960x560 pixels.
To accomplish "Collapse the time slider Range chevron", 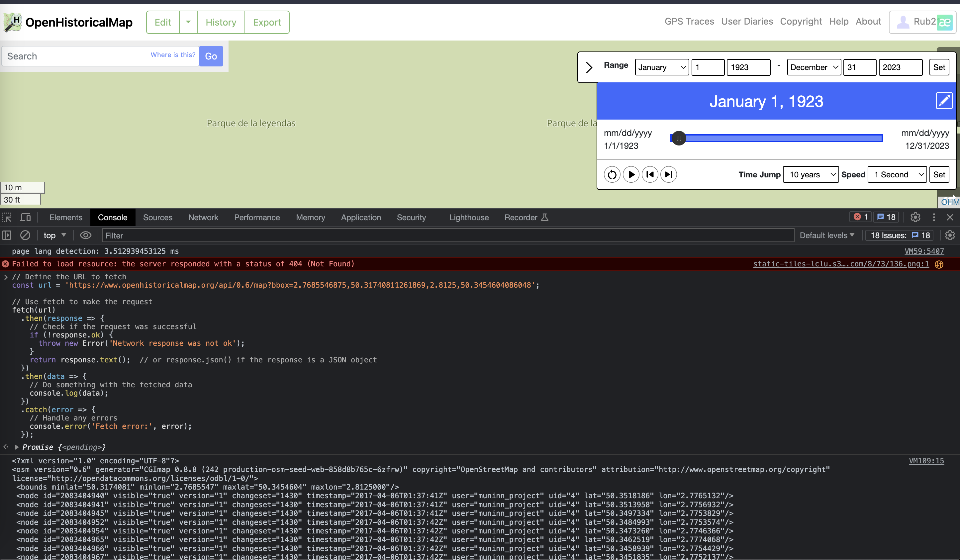I will pos(589,67).
